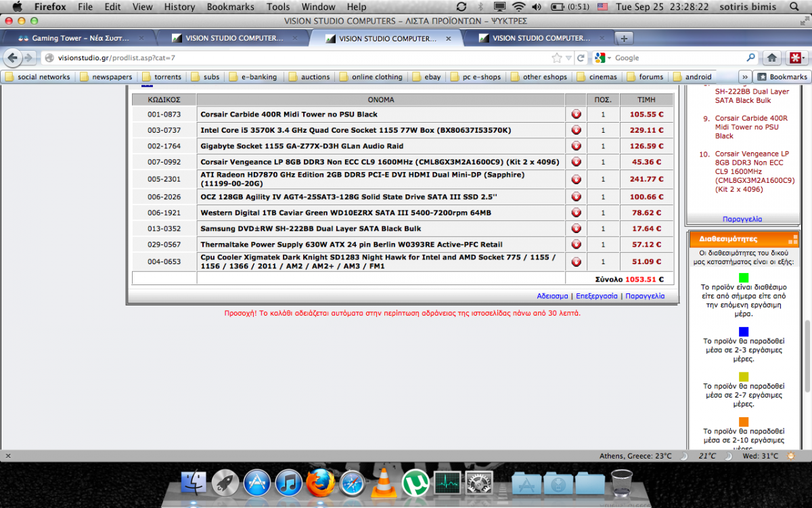This screenshot has height=508, width=812.
Task: Open Bookmarks menu in menu bar
Action: pos(231,7)
